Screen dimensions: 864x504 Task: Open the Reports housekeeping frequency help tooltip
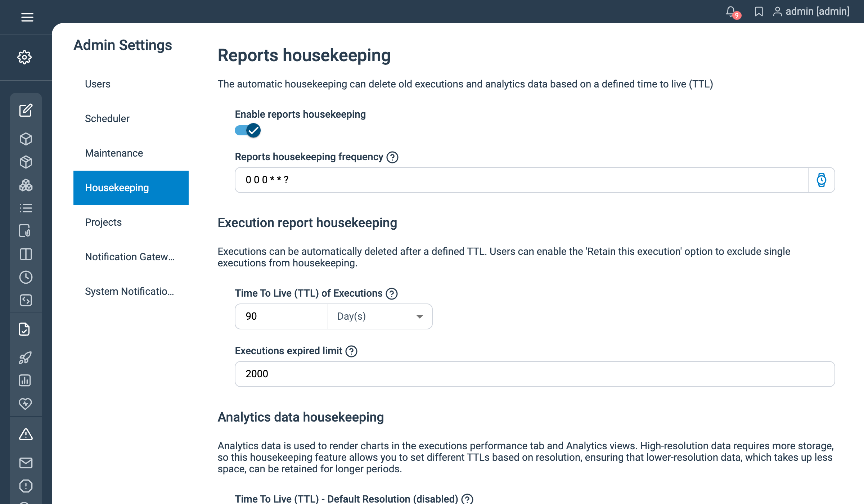tap(392, 157)
